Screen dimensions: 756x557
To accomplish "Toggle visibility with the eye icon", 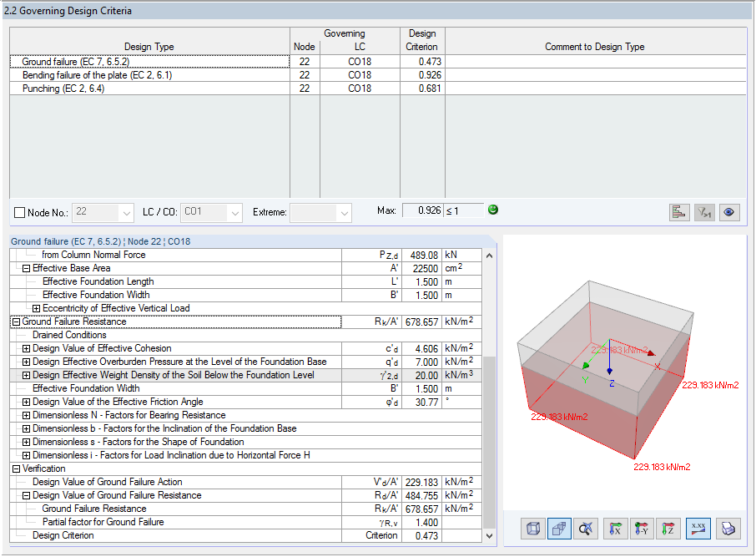I will pos(728,212).
